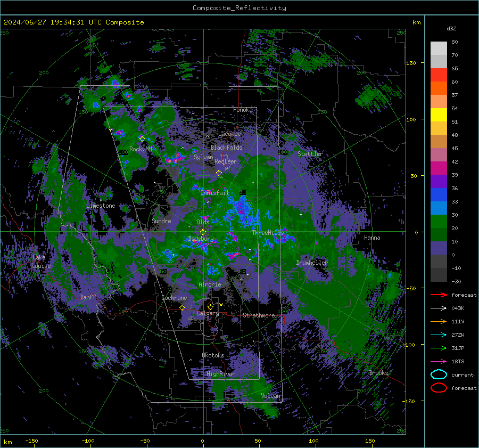The image size is (479, 448).
Task: Click the Composite_Reflectivity title
Action: click(239, 8)
